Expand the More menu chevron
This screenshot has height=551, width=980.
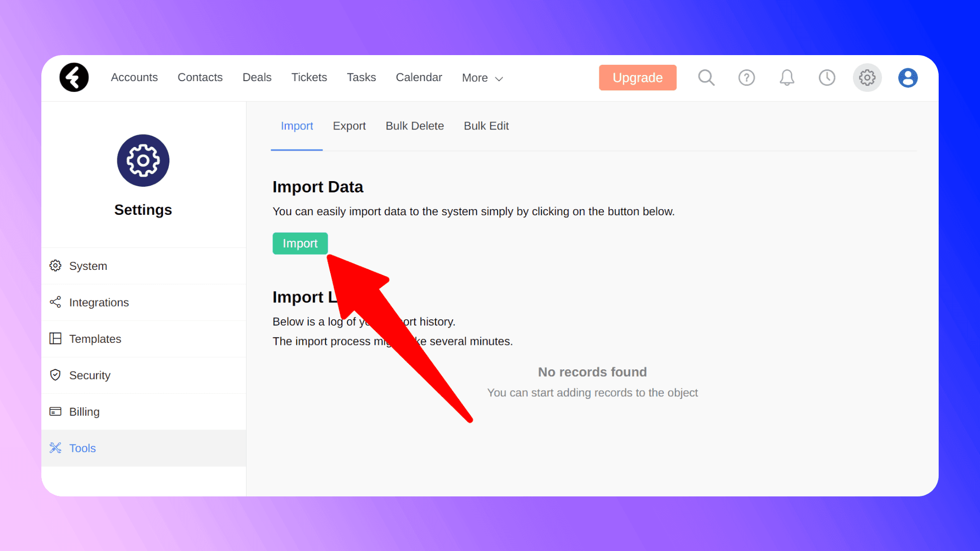499,79
